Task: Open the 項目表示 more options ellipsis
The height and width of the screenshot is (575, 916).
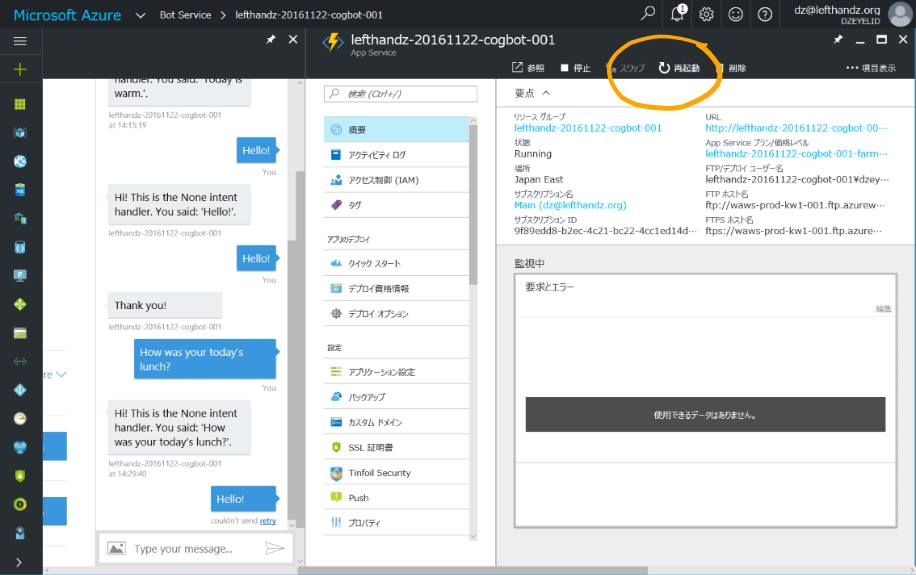Action: [x=870, y=68]
